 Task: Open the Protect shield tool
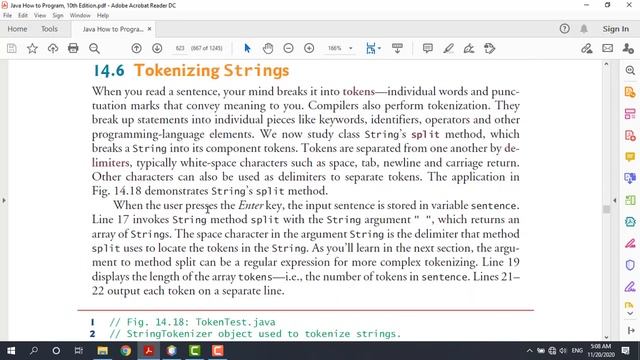tap(630, 265)
